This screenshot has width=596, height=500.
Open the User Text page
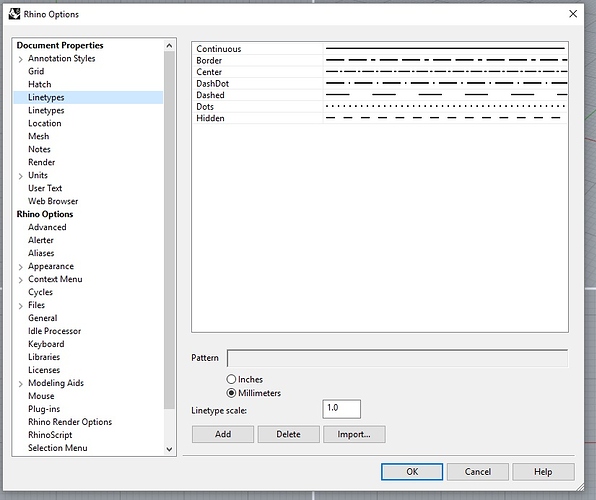tap(45, 188)
